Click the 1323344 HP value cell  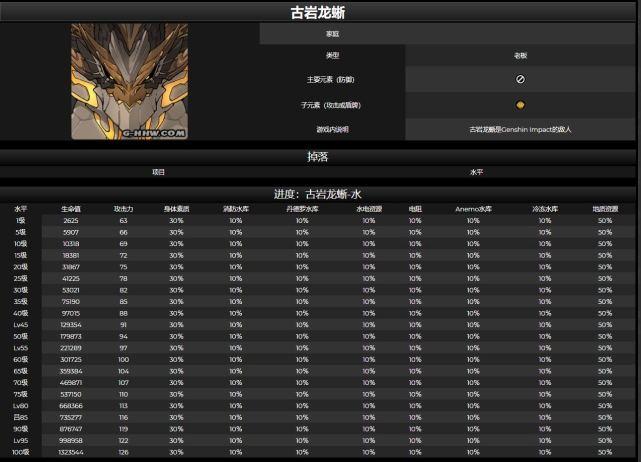coord(71,453)
